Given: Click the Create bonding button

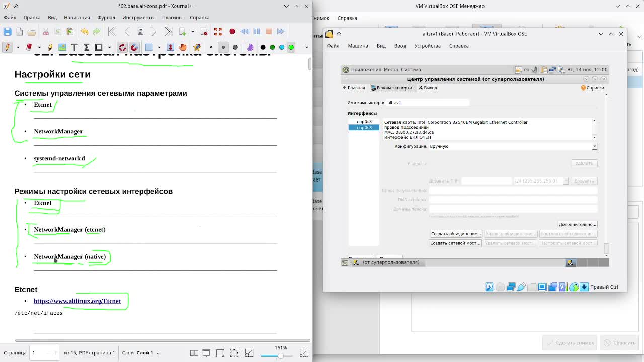Looking at the screenshot, I should point(456,234).
